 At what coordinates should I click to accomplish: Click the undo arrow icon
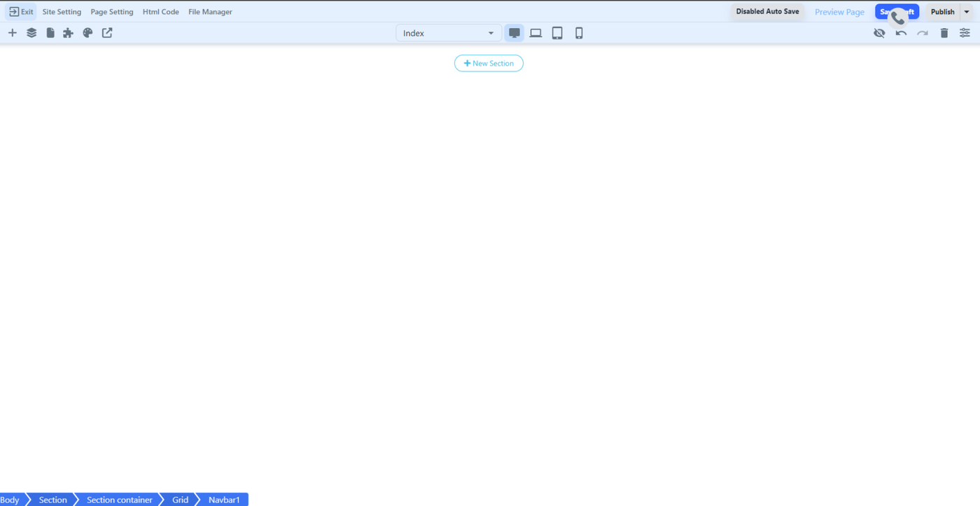901,33
